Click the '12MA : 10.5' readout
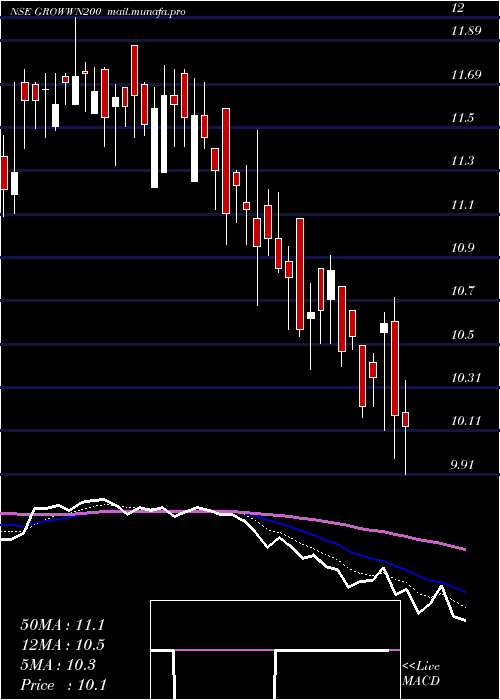 [x=62, y=645]
